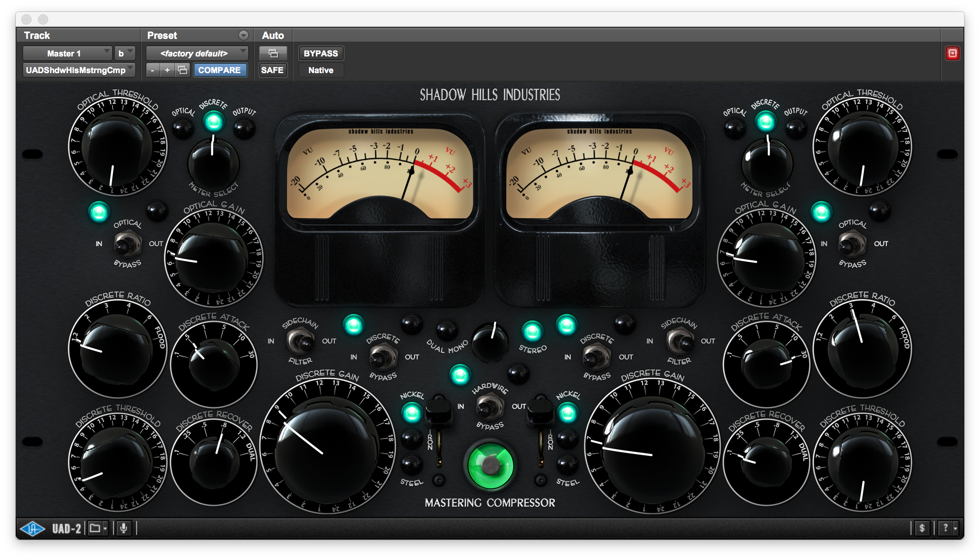Image resolution: width=980 pixels, height=559 pixels.
Task: Click the Native button
Action: pyautogui.click(x=320, y=70)
